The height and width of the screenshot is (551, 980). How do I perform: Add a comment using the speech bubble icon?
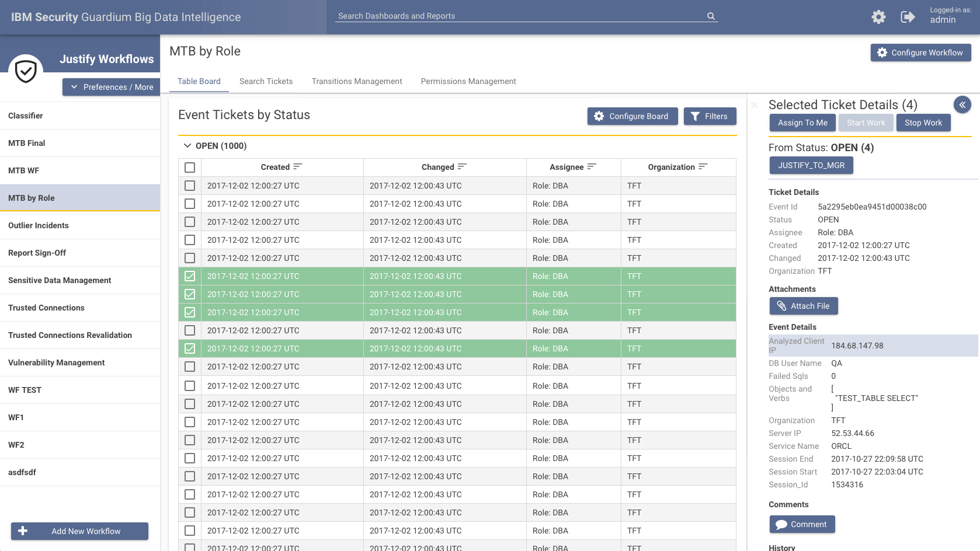click(781, 524)
